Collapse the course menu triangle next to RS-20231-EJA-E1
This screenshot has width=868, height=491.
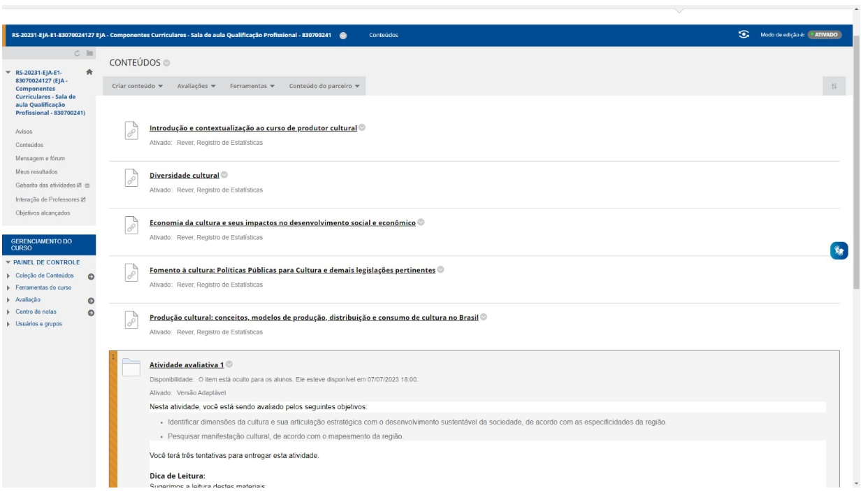[8, 72]
